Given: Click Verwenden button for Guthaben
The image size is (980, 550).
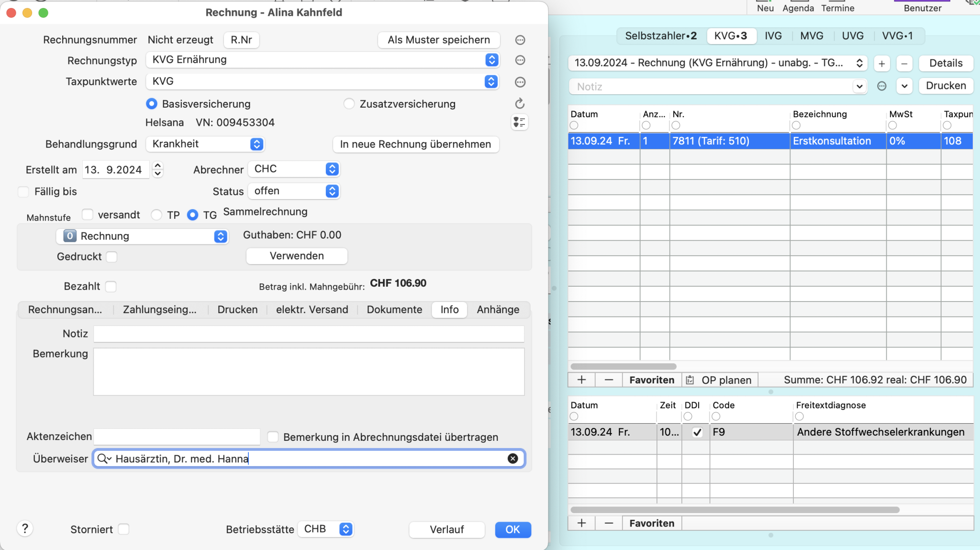Looking at the screenshot, I should point(297,256).
